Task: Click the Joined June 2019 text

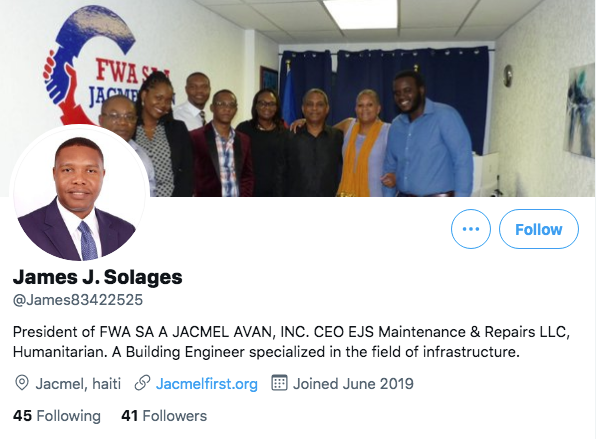Action: point(353,384)
